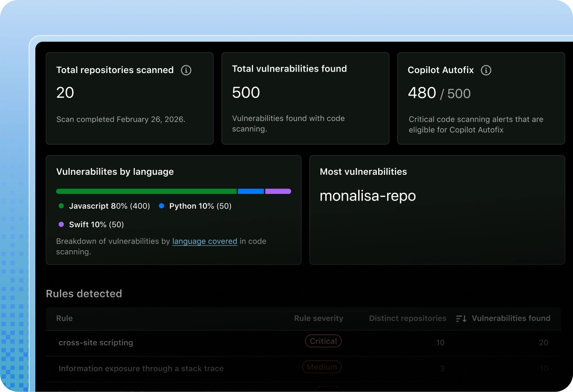Click Swift 10% (50) legend label
Viewport: 573px width, 392px height.
coord(96,224)
